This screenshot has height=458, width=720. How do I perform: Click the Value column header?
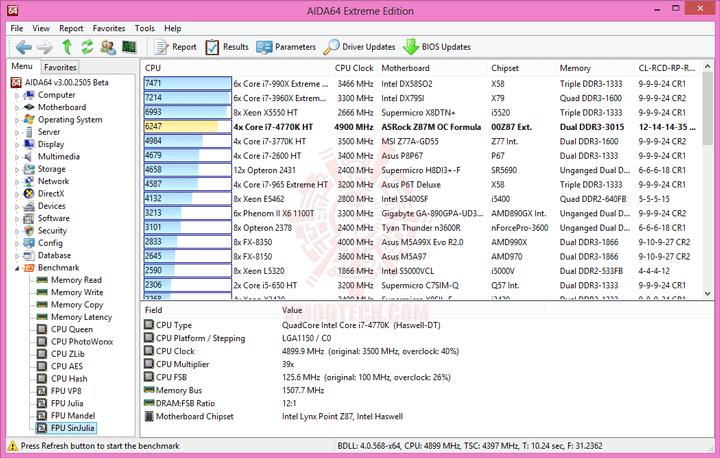tap(411, 310)
